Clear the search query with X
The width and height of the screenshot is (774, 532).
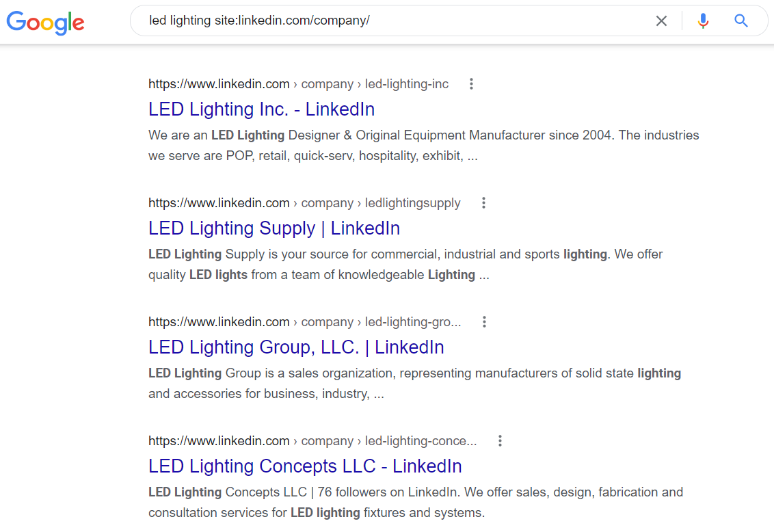point(661,21)
